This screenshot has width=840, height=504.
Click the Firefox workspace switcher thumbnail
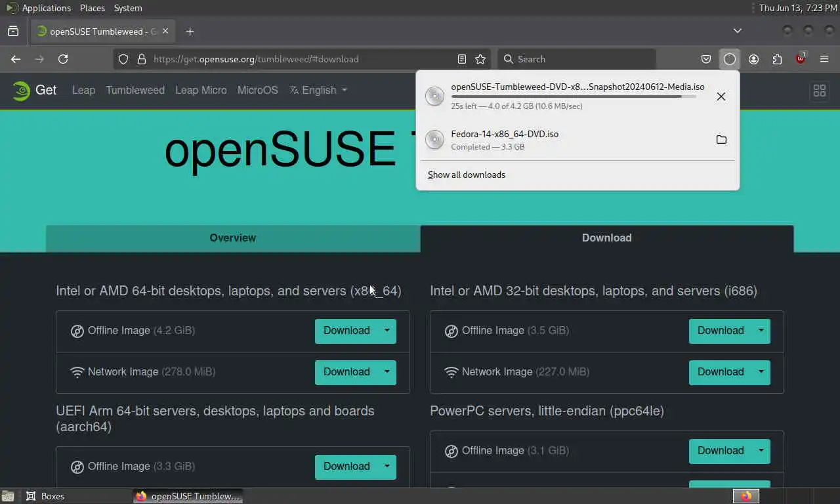tap(746, 496)
